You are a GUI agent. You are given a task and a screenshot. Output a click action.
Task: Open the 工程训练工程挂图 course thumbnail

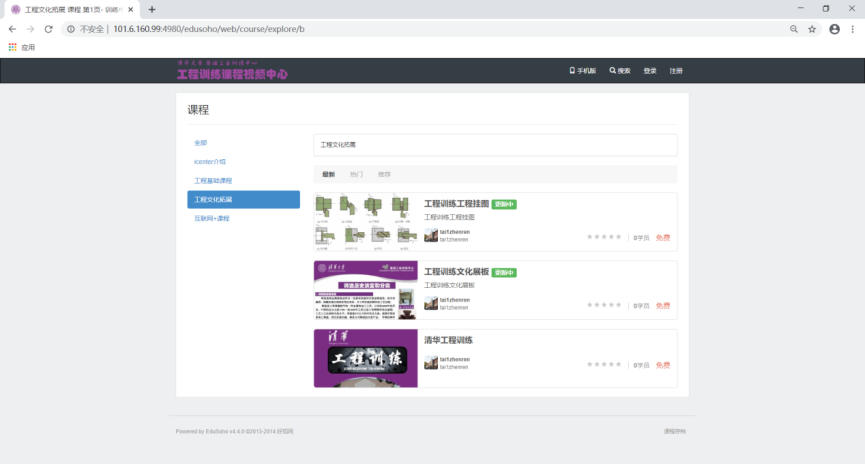365,222
